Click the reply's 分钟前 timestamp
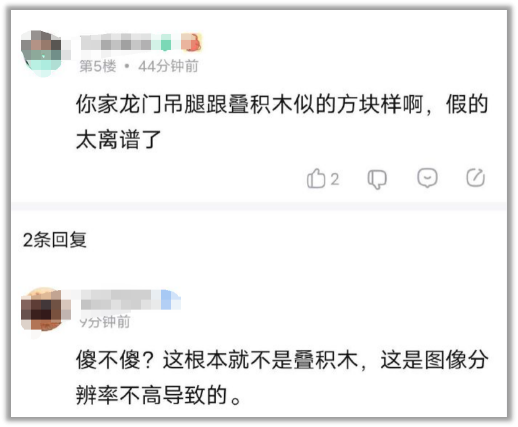This screenshot has width=518, height=427. [x=105, y=322]
